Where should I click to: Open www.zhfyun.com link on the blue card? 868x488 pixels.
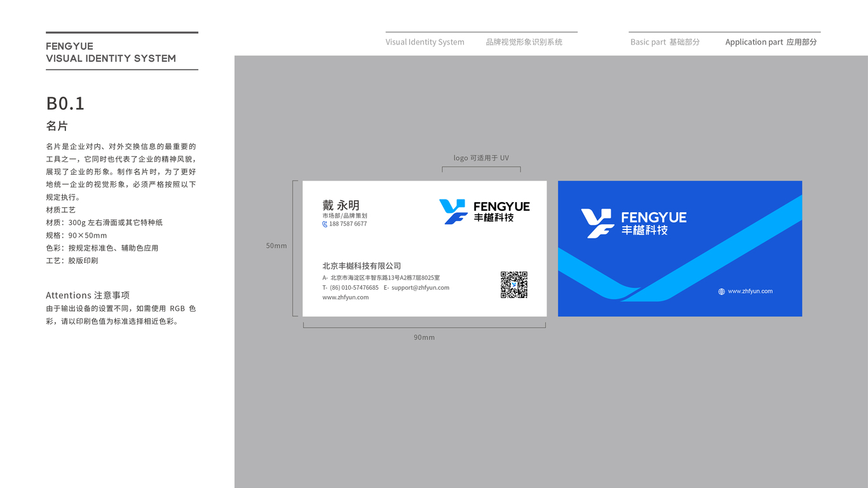pos(750,291)
